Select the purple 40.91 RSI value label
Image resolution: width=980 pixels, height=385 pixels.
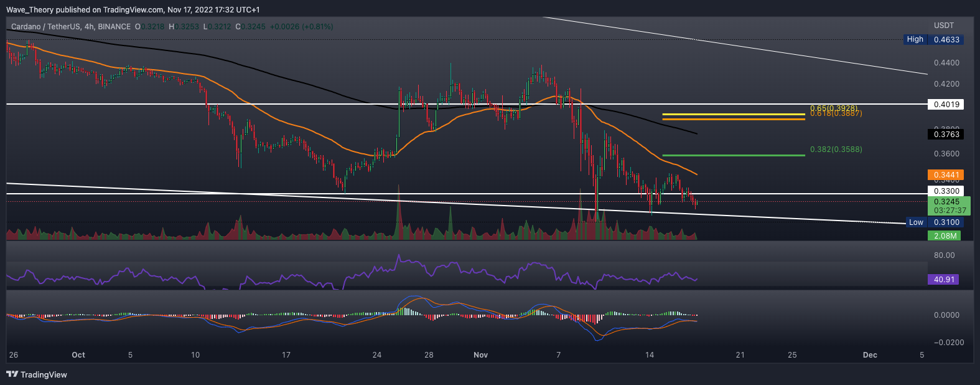944,280
